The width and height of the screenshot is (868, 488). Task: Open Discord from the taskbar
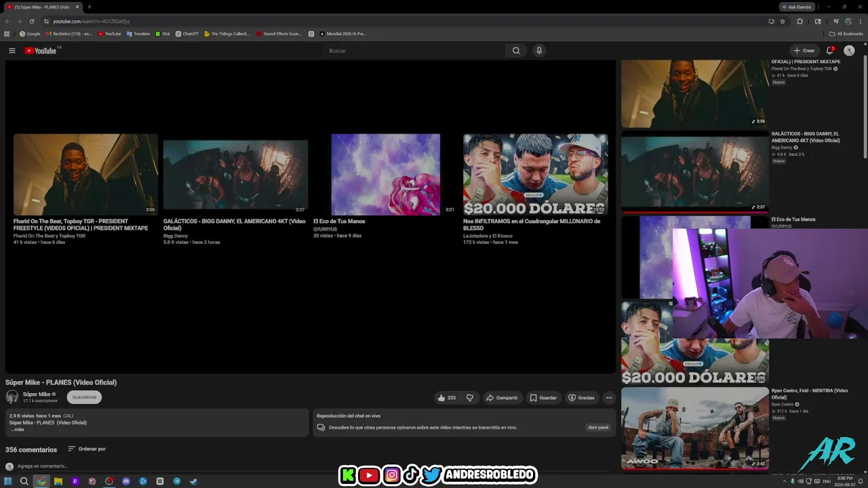pos(126,481)
